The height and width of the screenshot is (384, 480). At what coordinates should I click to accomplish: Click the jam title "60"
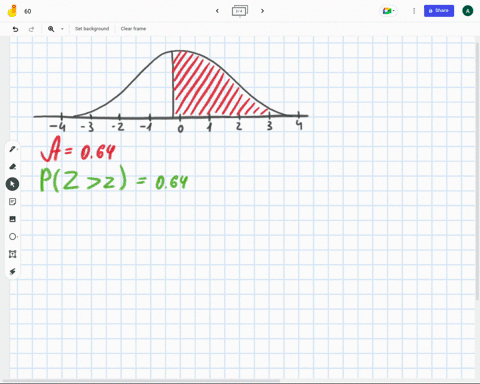tap(28, 11)
